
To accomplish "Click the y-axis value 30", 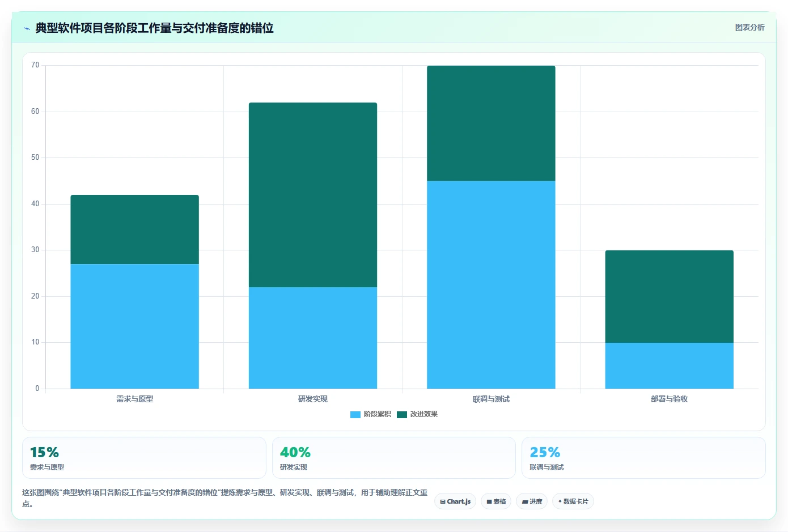I will (x=35, y=250).
